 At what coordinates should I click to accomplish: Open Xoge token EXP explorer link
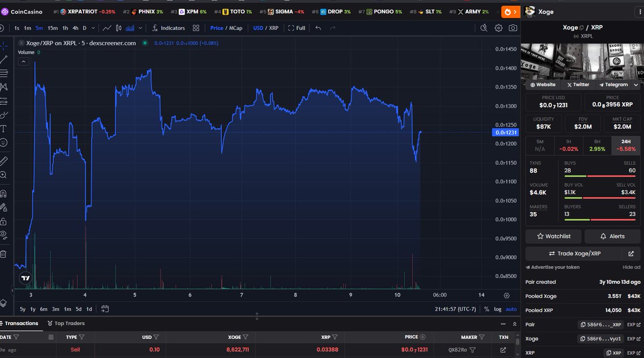[x=634, y=339]
